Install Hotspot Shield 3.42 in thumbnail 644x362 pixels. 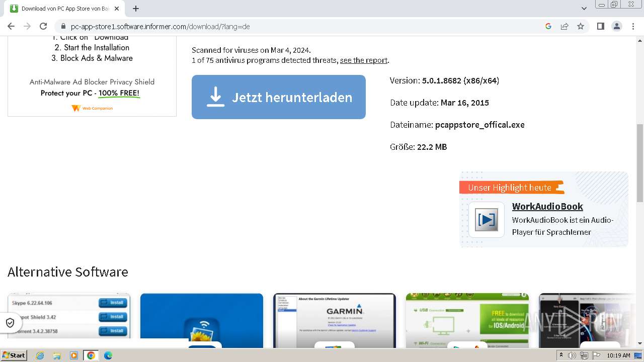click(x=113, y=317)
